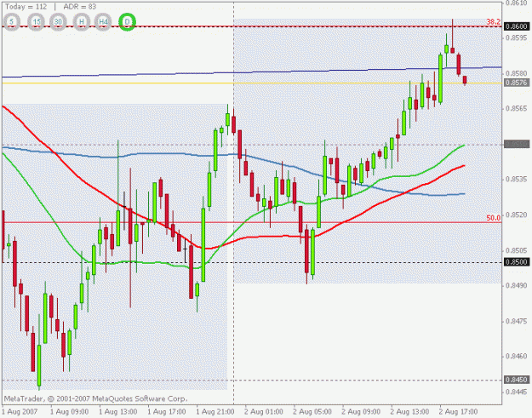
Task: Click the black 0.8600 price tag
Action: (517, 26)
